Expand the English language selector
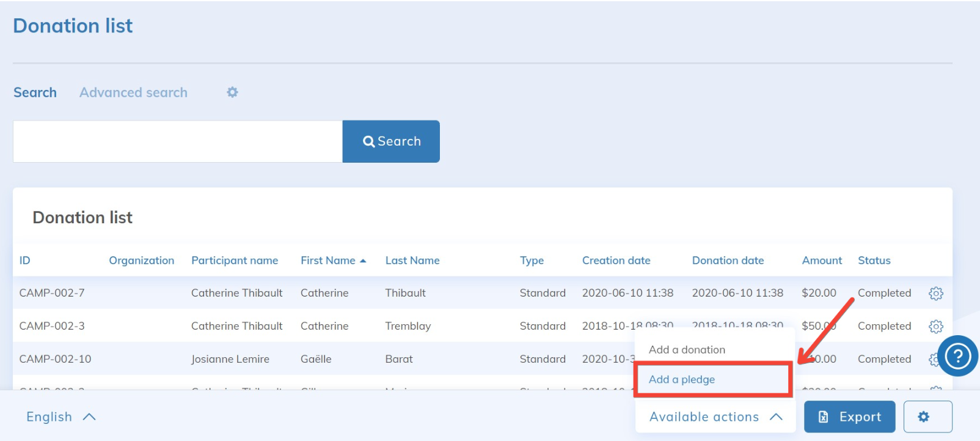 click(x=61, y=417)
